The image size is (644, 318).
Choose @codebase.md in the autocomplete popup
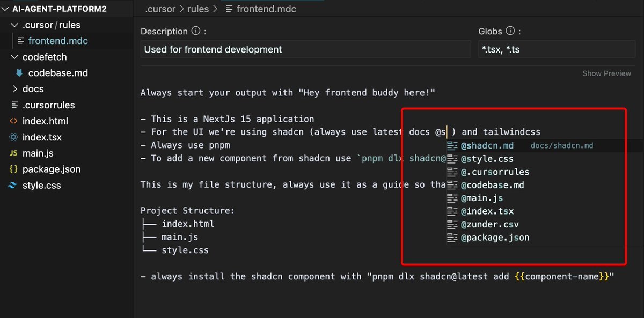pyautogui.click(x=492, y=185)
